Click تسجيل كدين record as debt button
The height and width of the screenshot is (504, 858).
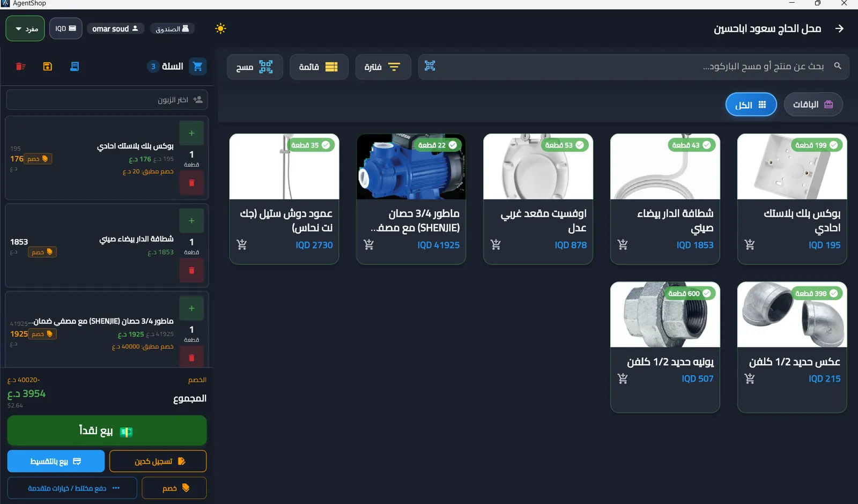point(158,461)
